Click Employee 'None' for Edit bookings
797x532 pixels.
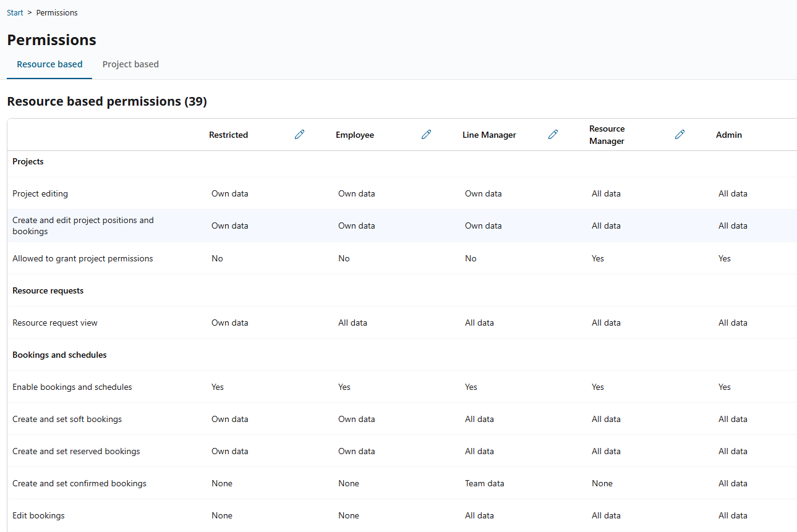pos(349,515)
